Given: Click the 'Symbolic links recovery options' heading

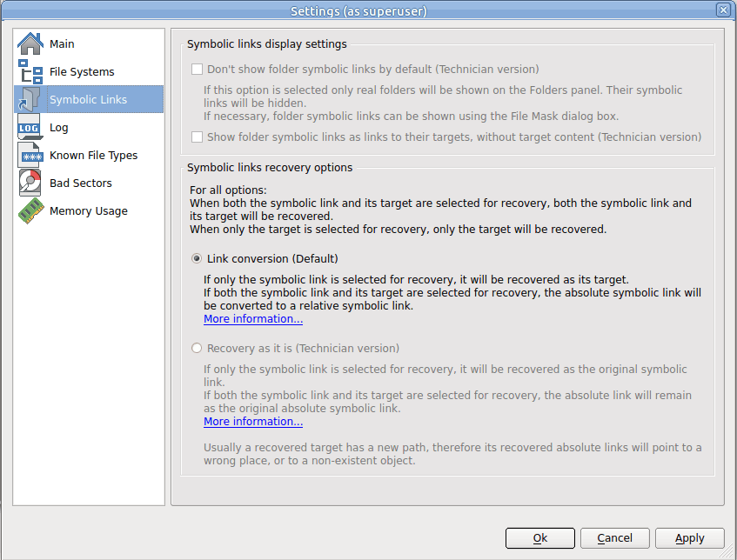Looking at the screenshot, I should (270, 168).
